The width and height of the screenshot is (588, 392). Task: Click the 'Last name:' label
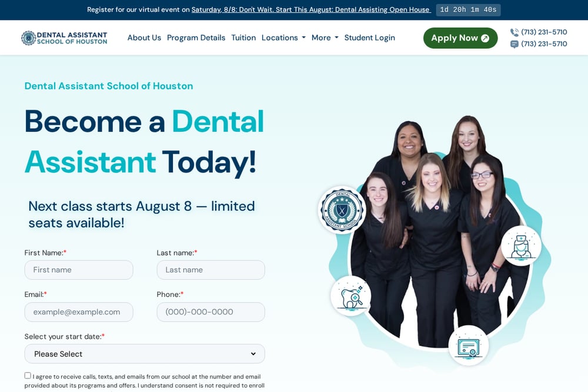click(x=176, y=253)
